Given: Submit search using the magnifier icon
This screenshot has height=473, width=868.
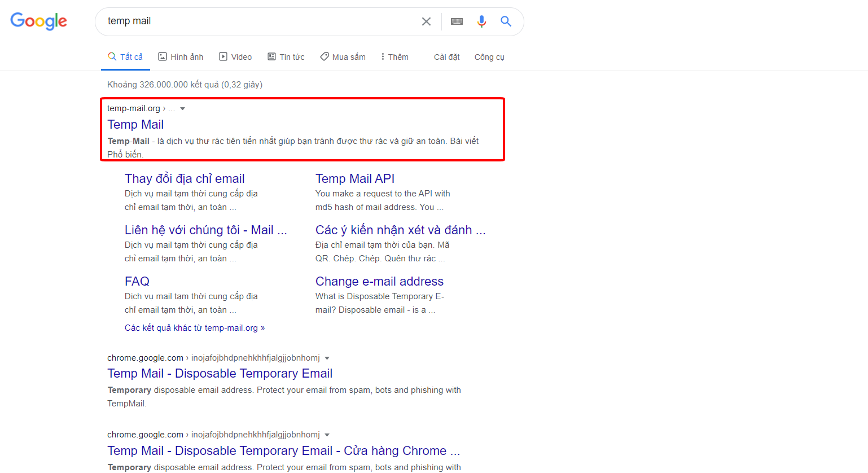Looking at the screenshot, I should click(506, 21).
